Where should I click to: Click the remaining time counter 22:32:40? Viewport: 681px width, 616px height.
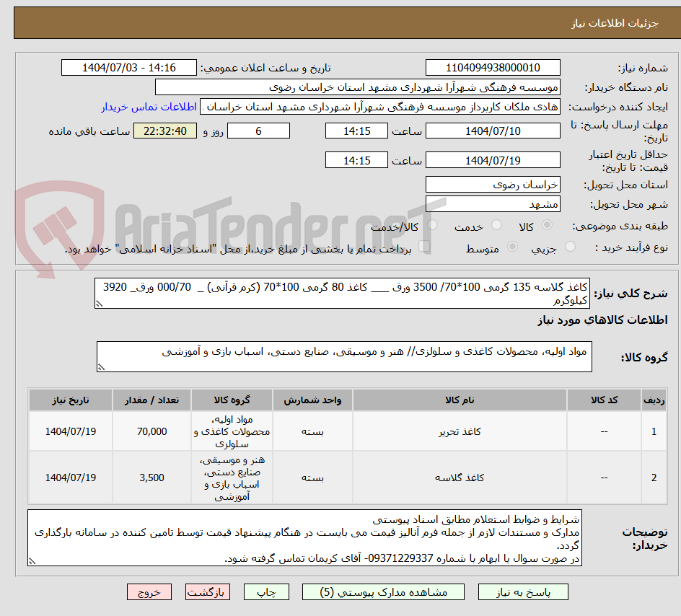pos(164,131)
